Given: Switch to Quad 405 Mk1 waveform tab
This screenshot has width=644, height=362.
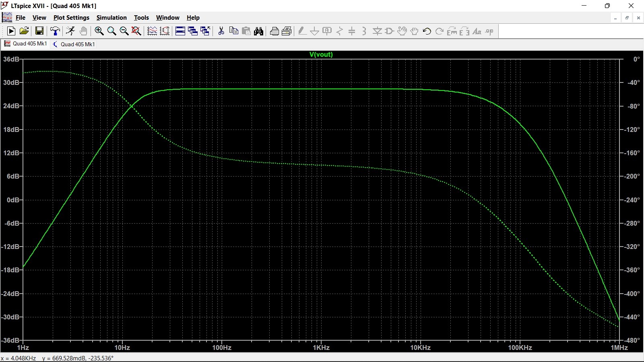Looking at the screenshot, I should point(25,44).
